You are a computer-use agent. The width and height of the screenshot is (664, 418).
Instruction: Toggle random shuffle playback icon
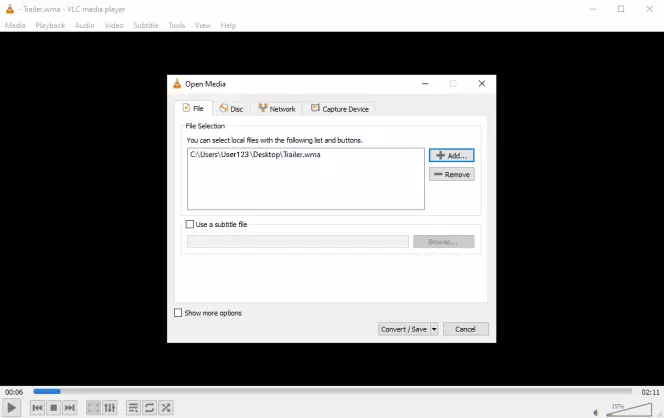pyautogui.click(x=166, y=408)
